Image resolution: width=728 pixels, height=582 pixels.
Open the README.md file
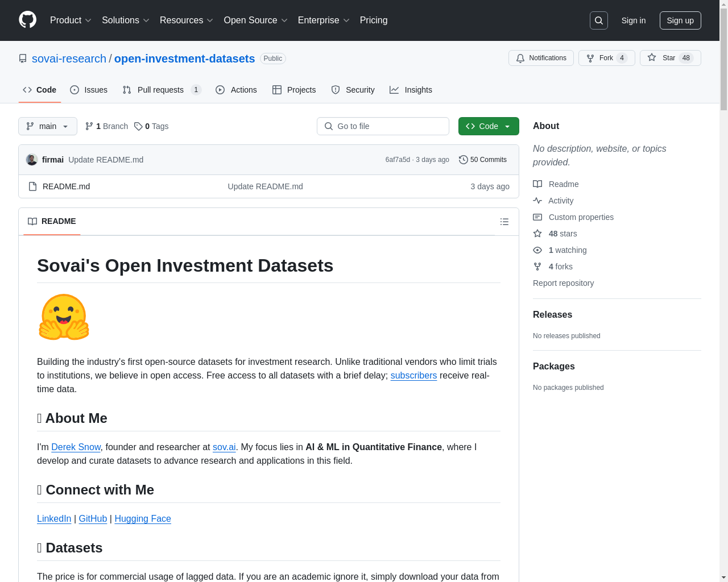click(66, 186)
